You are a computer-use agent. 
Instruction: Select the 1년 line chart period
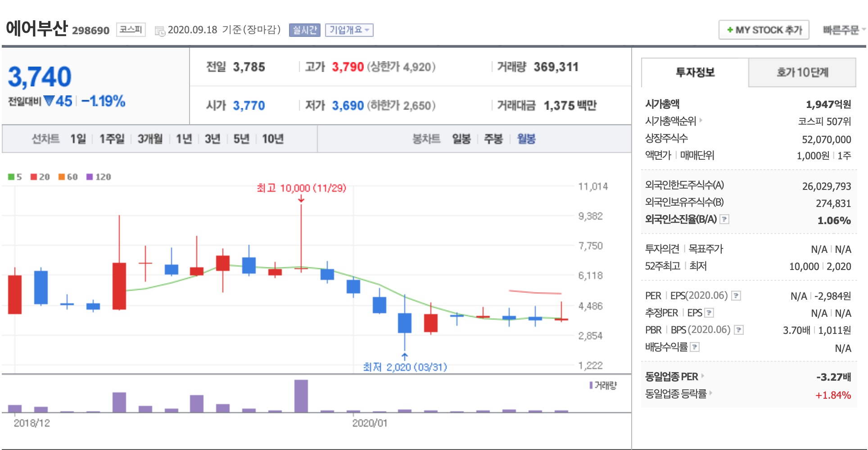(x=184, y=139)
